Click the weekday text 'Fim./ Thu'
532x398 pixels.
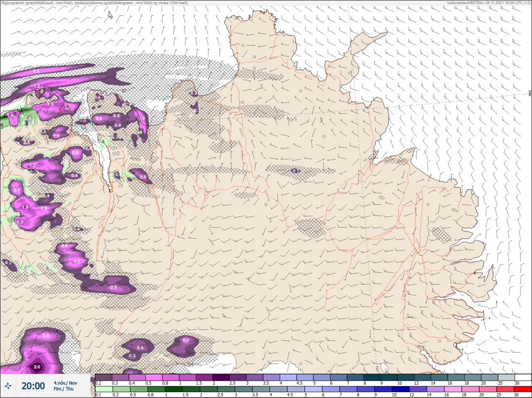(x=63, y=389)
